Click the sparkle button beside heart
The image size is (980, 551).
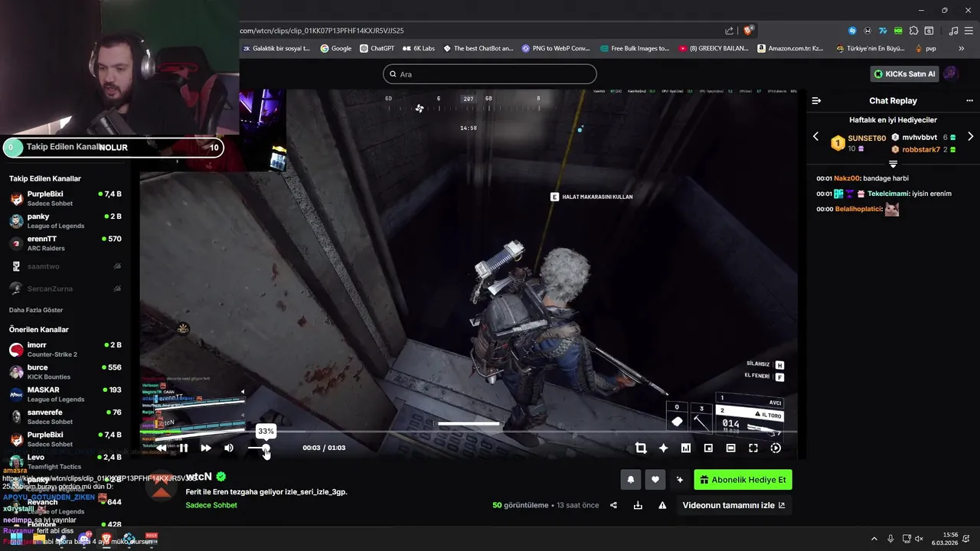(679, 480)
